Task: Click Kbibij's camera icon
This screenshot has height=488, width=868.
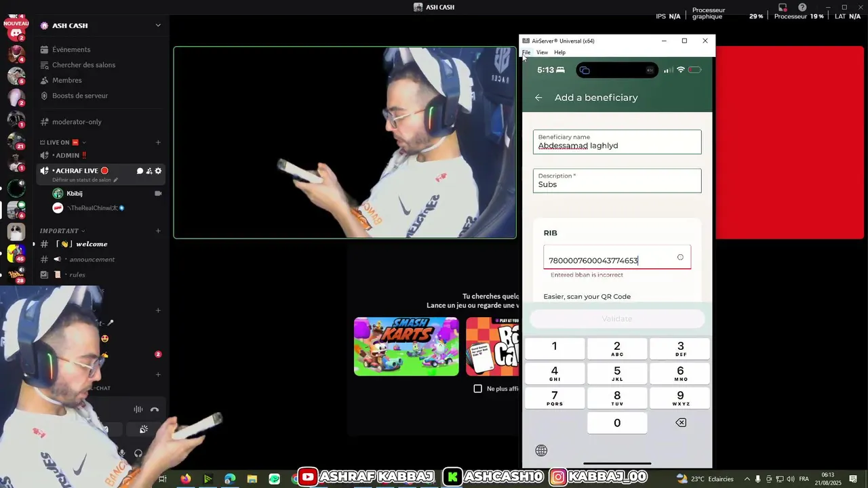Action: point(158,193)
